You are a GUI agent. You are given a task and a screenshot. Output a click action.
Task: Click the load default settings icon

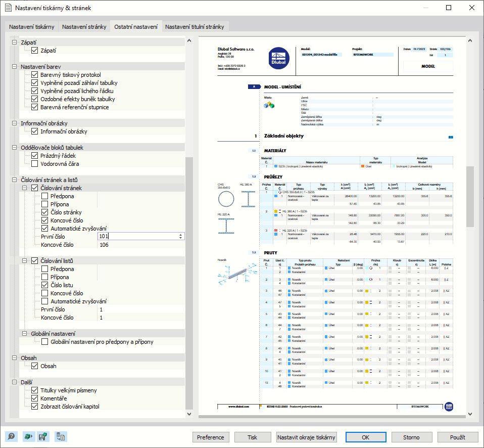28,436
